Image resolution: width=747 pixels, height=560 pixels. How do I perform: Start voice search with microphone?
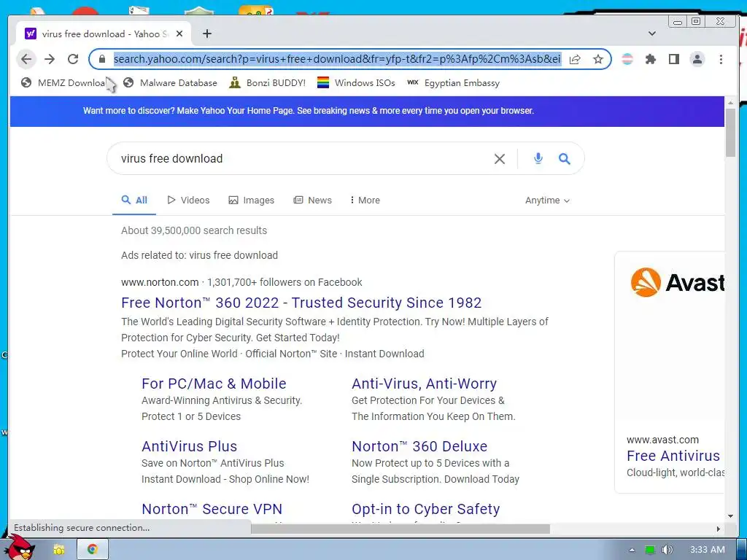(538, 158)
